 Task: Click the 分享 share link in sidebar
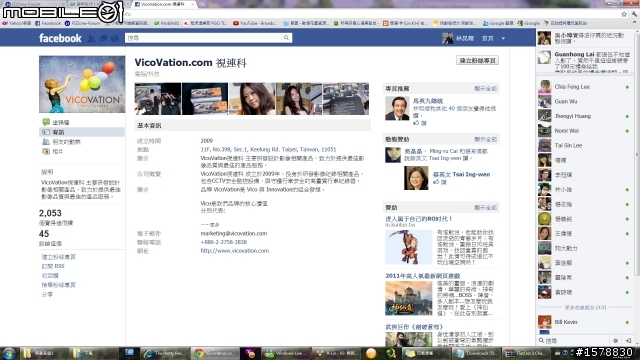pyautogui.click(x=47, y=294)
